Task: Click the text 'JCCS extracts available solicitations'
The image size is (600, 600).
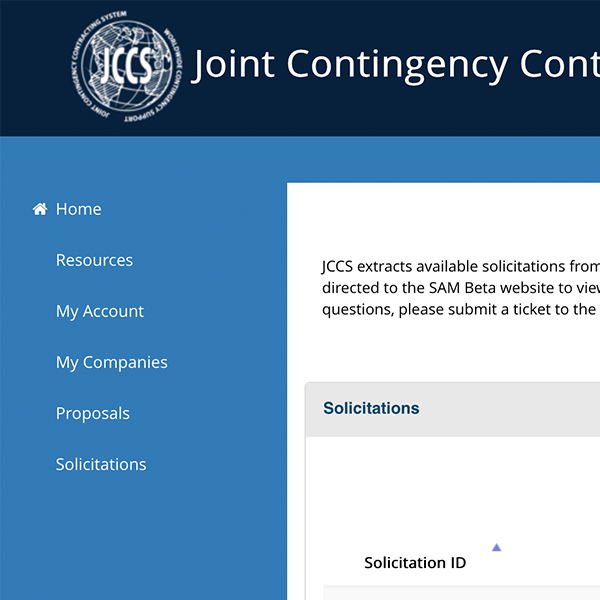Action: click(460, 266)
